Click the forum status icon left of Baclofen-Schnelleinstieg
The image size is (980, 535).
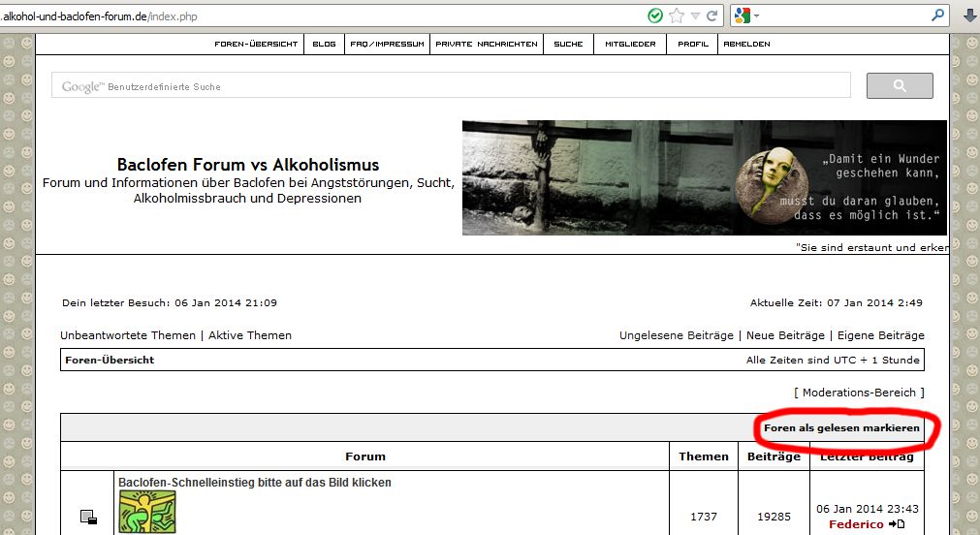coord(88,517)
